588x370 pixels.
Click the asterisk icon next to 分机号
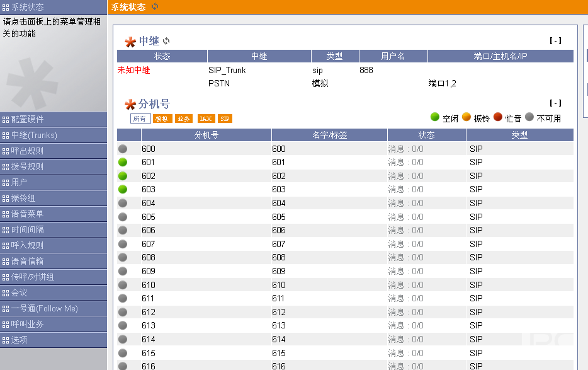pos(130,104)
